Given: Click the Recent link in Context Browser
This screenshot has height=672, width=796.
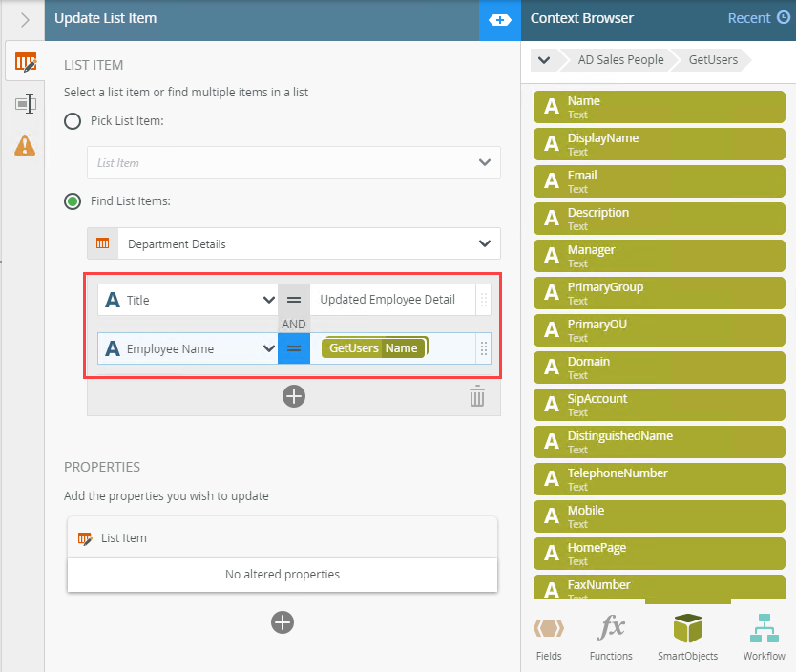Looking at the screenshot, I should point(758,18).
